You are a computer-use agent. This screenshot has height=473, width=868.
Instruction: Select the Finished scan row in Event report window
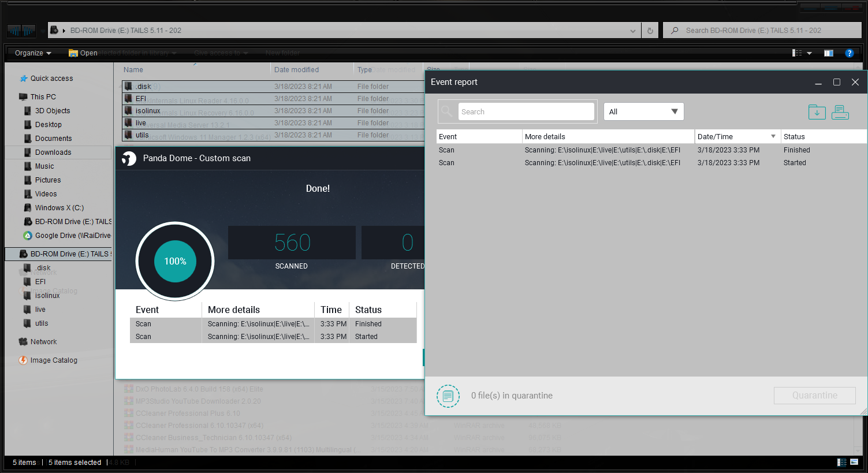click(x=651, y=150)
